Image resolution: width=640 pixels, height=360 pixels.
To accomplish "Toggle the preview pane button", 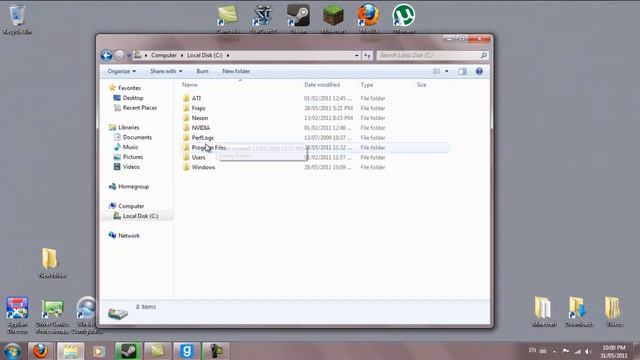I will tap(462, 71).
